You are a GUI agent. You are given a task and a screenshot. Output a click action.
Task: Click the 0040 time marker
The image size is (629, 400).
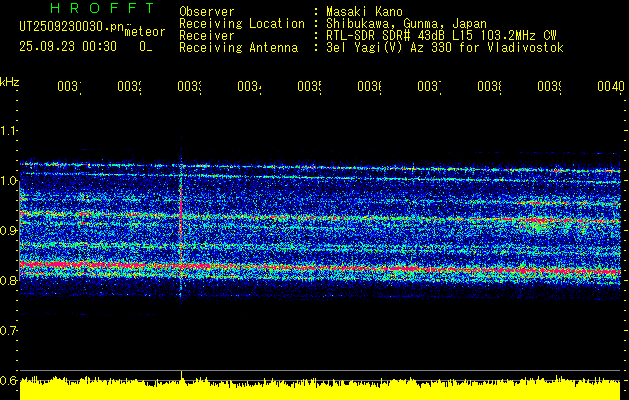(611, 86)
